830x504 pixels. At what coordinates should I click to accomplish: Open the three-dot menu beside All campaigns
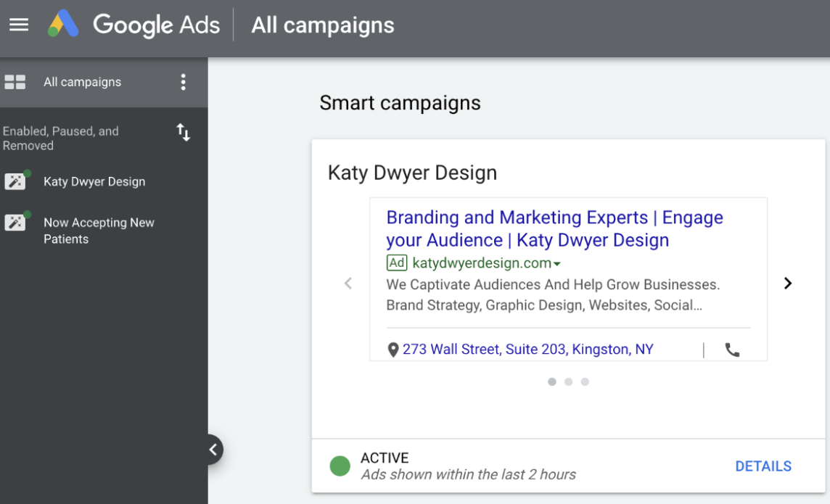click(x=184, y=82)
